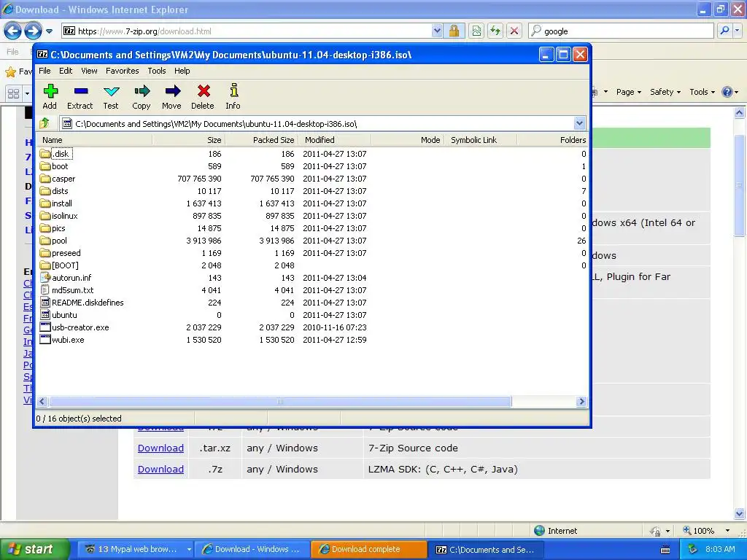Screen dimensions: 747x560
Task: Click the security lock icon in address bar
Action: [x=454, y=31]
